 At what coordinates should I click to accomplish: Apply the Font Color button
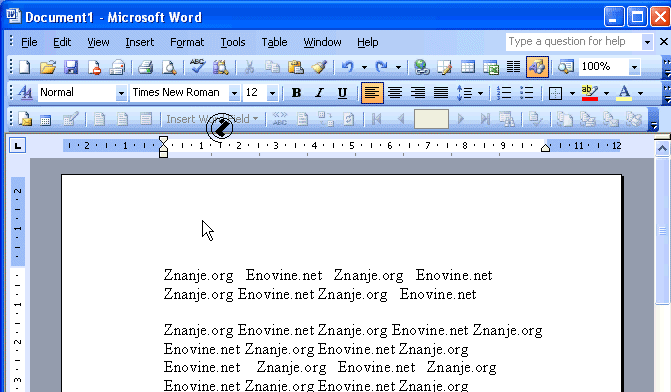tap(624, 92)
